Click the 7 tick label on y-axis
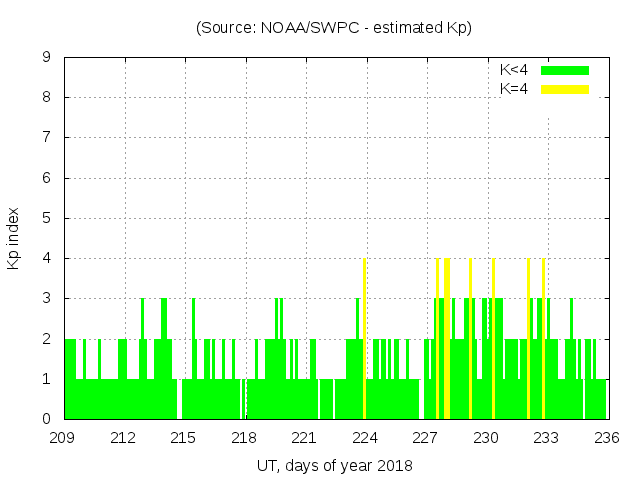The width and height of the screenshot is (640, 480). [x=46, y=138]
